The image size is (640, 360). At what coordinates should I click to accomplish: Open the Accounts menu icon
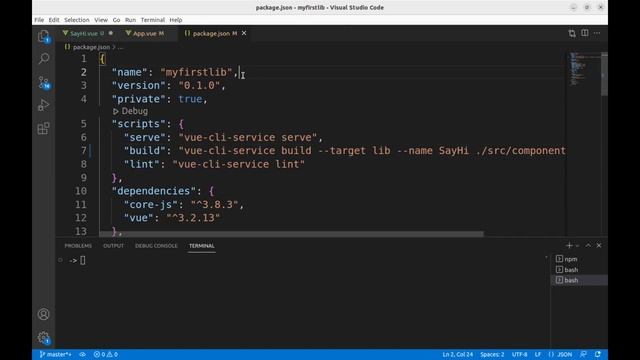pos(44,314)
